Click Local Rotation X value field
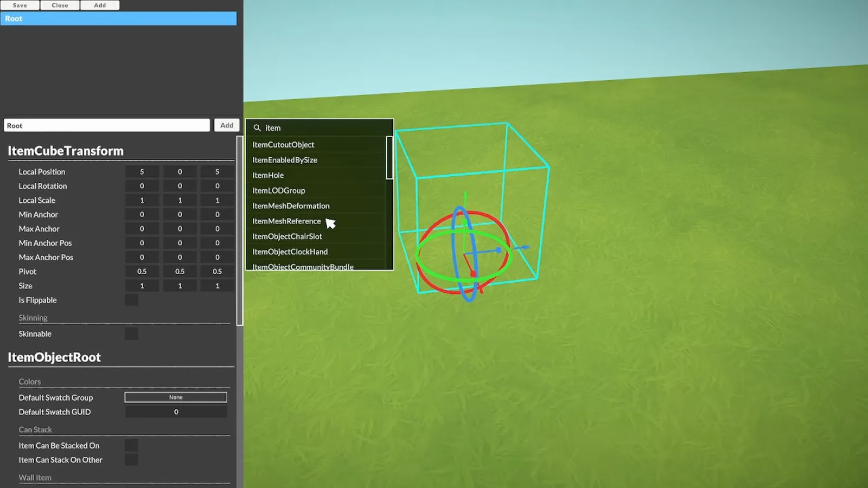The image size is (868, 488). pos(142,186)
